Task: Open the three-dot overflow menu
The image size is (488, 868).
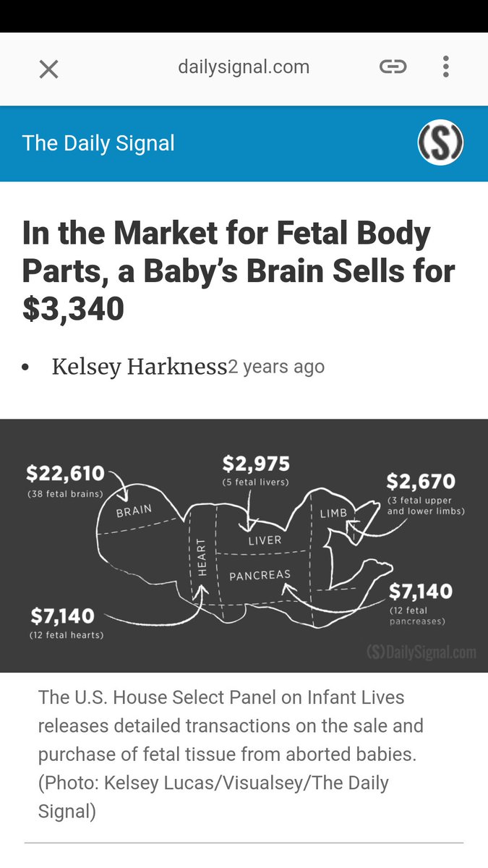Action: [445, 67]
